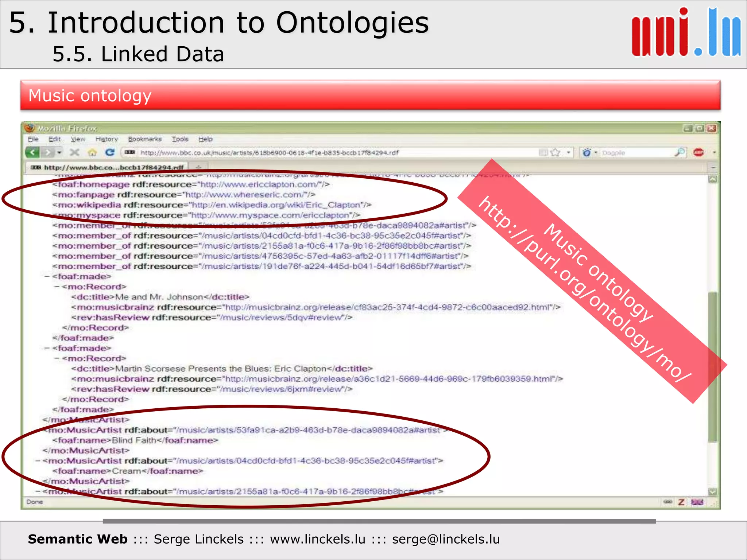747x560 pixels.
Task: Open the File menu
Action: pos(33,139)
